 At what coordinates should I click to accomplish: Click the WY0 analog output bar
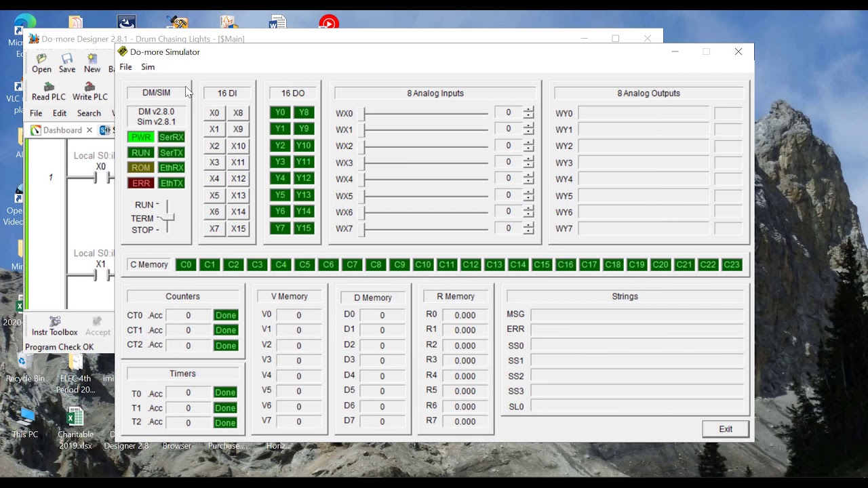(644, 113)
